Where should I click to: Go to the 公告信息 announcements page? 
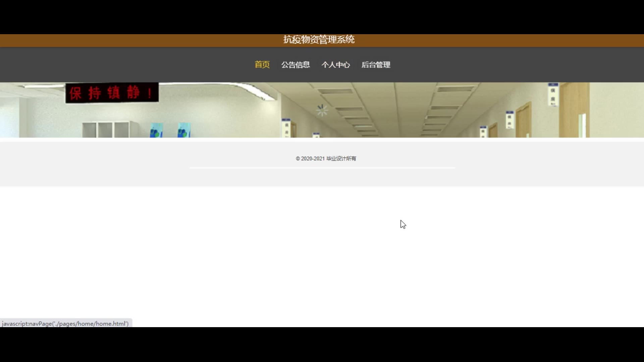pos(296,65)
